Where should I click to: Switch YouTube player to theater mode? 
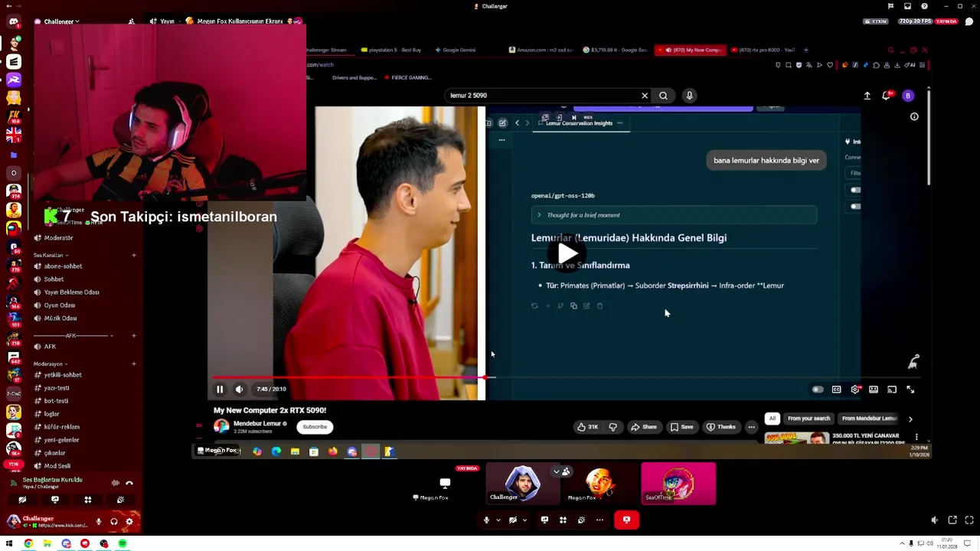pos(874,390)
